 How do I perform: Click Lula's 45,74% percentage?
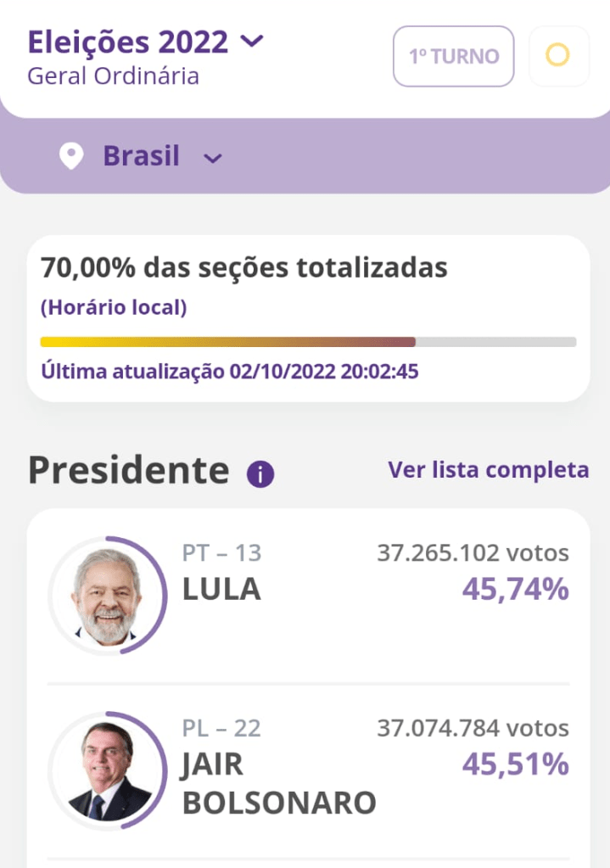pos(515,590)
